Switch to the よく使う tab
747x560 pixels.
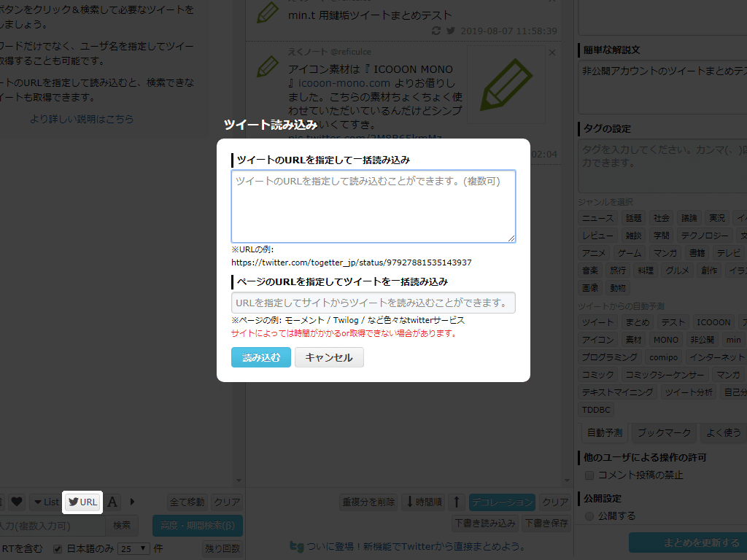[x=723, y=432]
